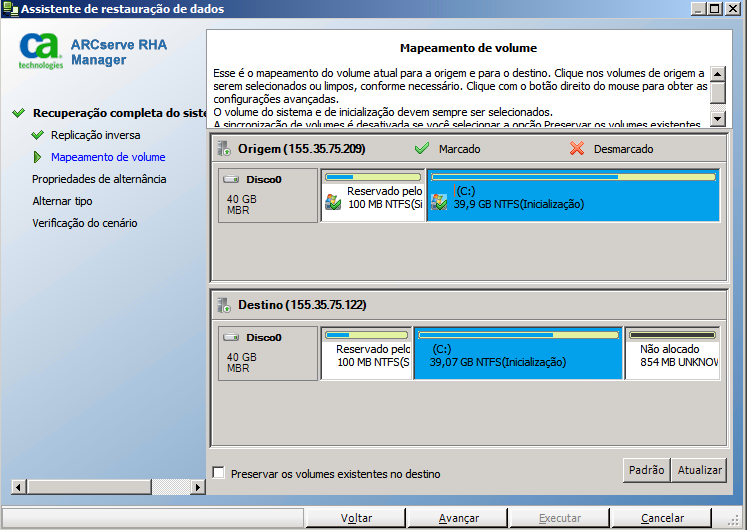Click the title bar application icon

(x=10, y=9)
